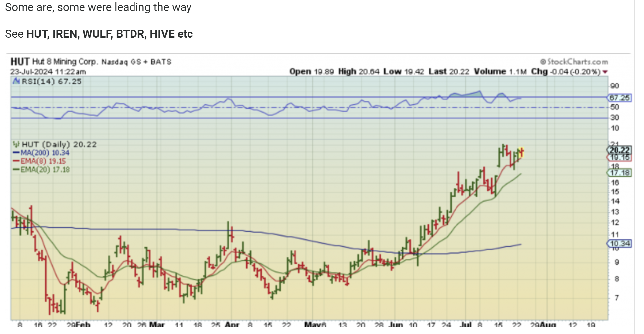
Task: Click the 67.25 RSI flag on right axis
Action: [x=619, y=98]
